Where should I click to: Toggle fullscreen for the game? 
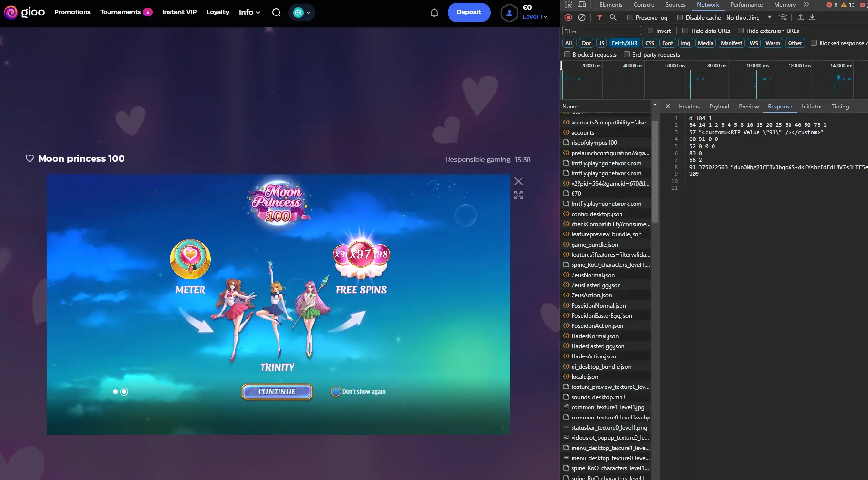coord(518,195)
